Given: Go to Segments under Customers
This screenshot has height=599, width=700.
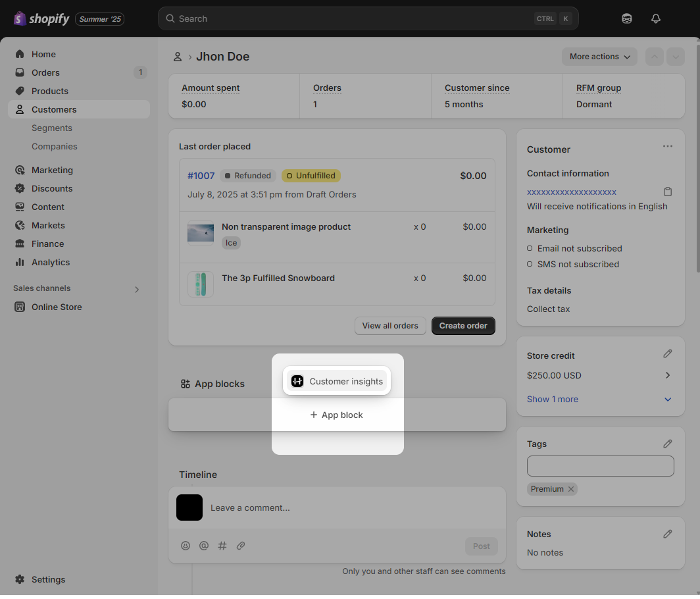Looking at the screenshot, I should [52, 128].
